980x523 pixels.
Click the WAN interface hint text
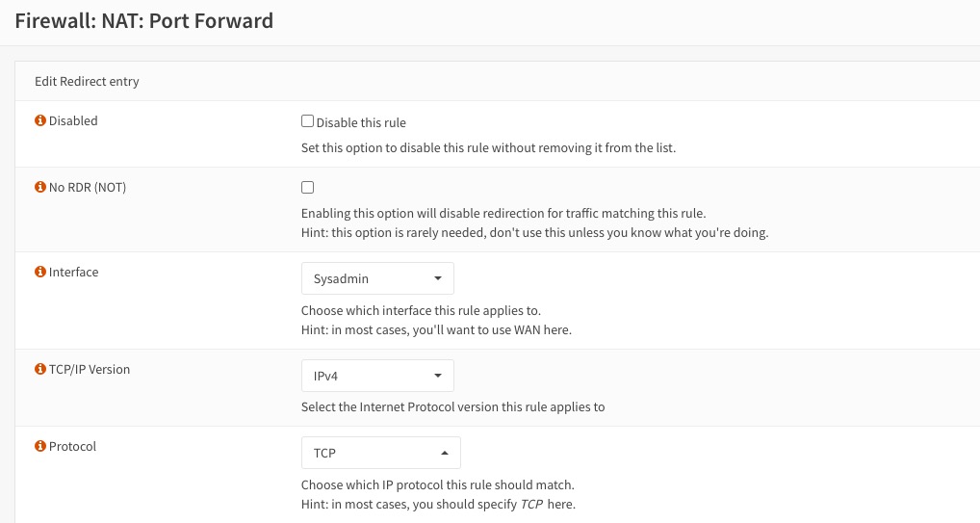tap(436, 329)
